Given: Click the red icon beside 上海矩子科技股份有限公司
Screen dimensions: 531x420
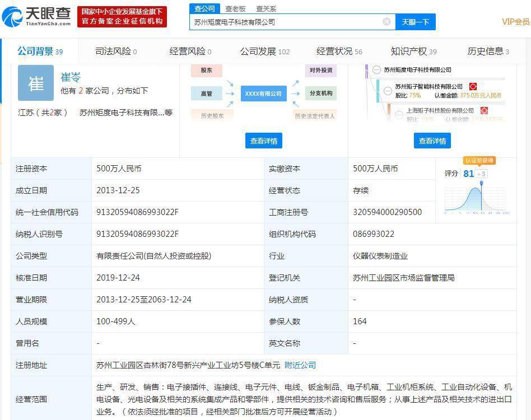Looking at the screenshot, I should click(484, 111).
